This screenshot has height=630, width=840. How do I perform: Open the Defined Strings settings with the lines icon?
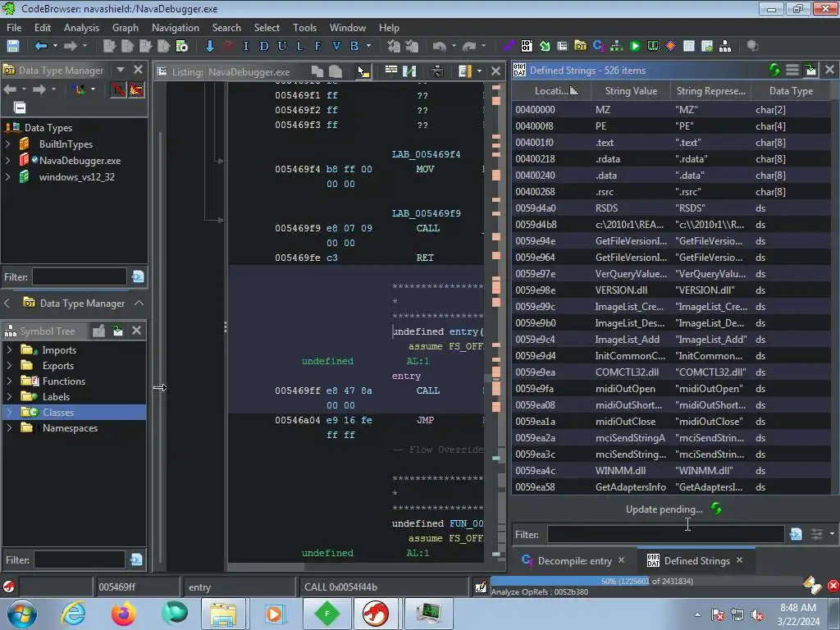(792, 70)
